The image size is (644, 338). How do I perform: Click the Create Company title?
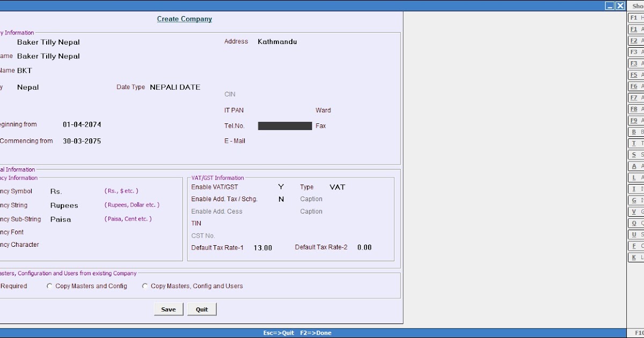[x=185, y=19]
